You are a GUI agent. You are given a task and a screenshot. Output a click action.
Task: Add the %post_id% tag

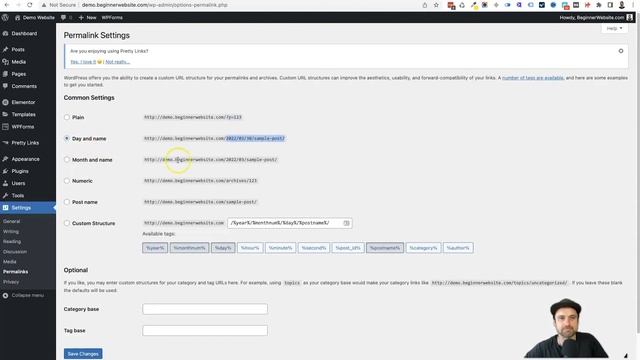pos(348,248)
